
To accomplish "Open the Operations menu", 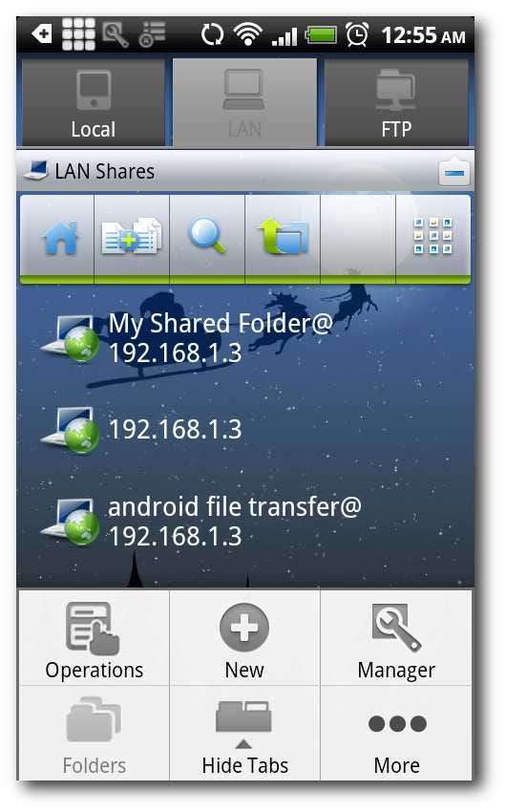I will [x=95, y=638].
